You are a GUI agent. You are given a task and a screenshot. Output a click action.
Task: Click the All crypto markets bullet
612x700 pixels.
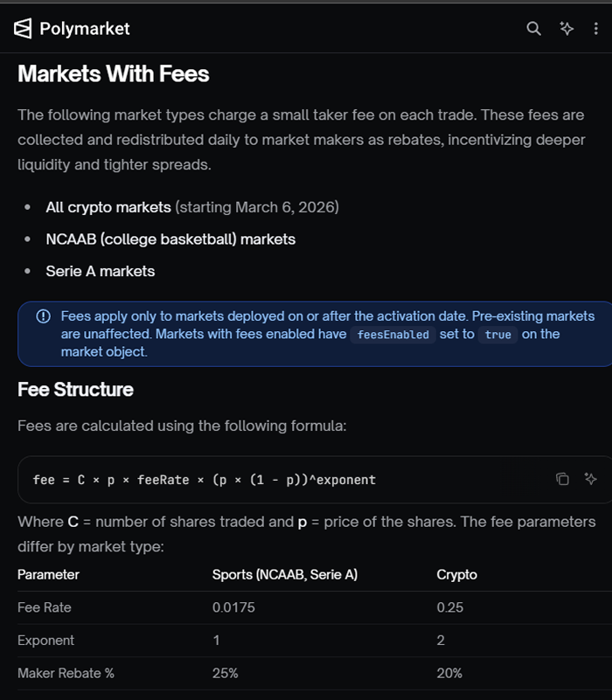pyautogui.click(x=108, y=207)
